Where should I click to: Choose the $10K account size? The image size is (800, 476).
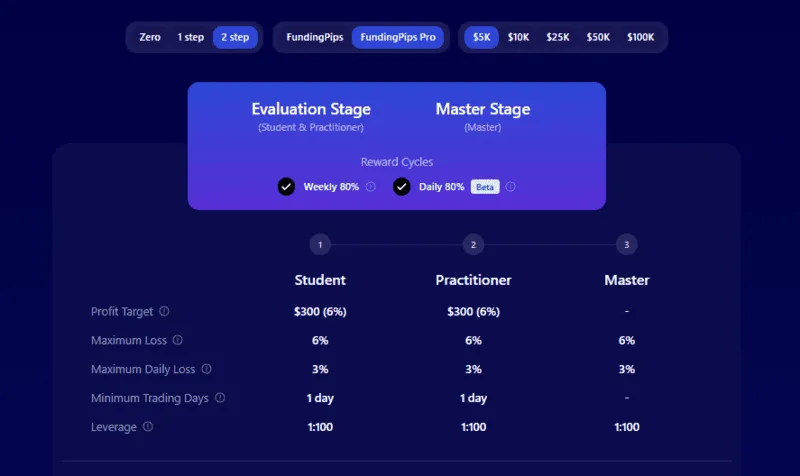click(518, 37)
